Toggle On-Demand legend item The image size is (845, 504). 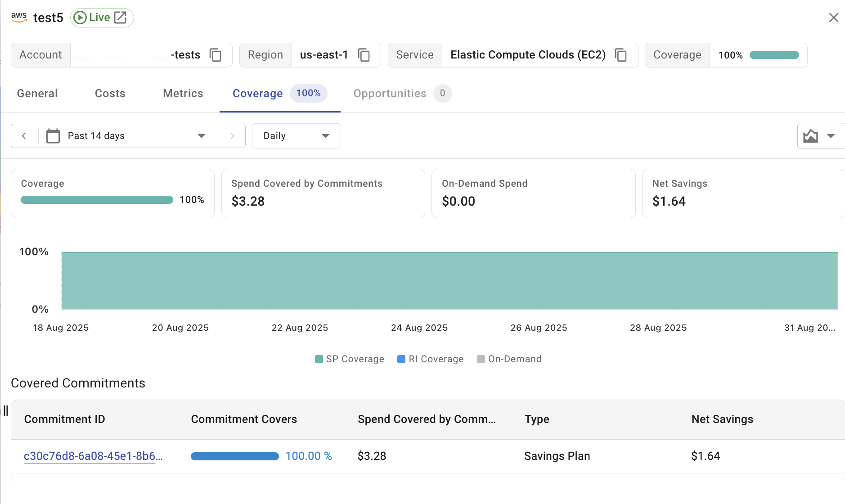coord(509,359)
